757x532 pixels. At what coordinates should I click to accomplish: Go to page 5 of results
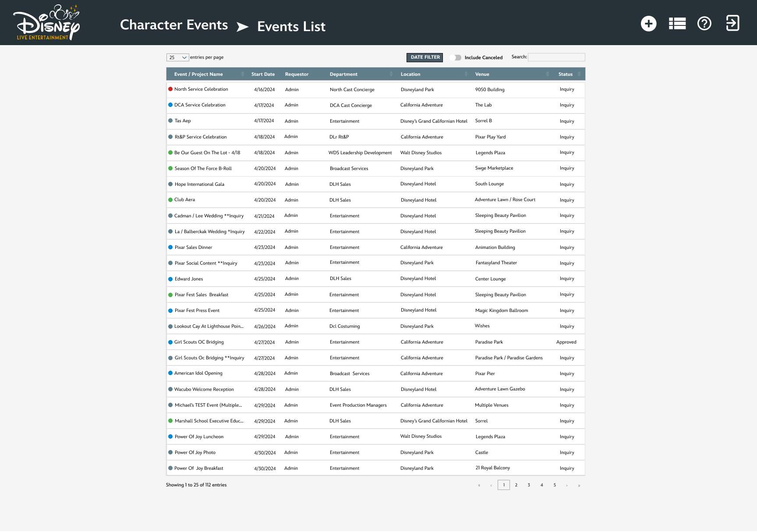pos(554,485)
